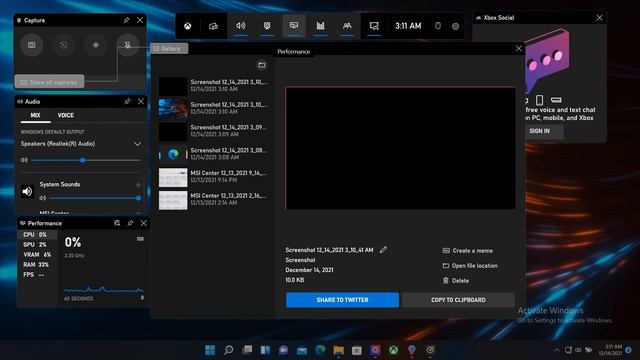Select MSI Center 9:14 PM capture
Viewport: 640px width, 360px height.
213,177
